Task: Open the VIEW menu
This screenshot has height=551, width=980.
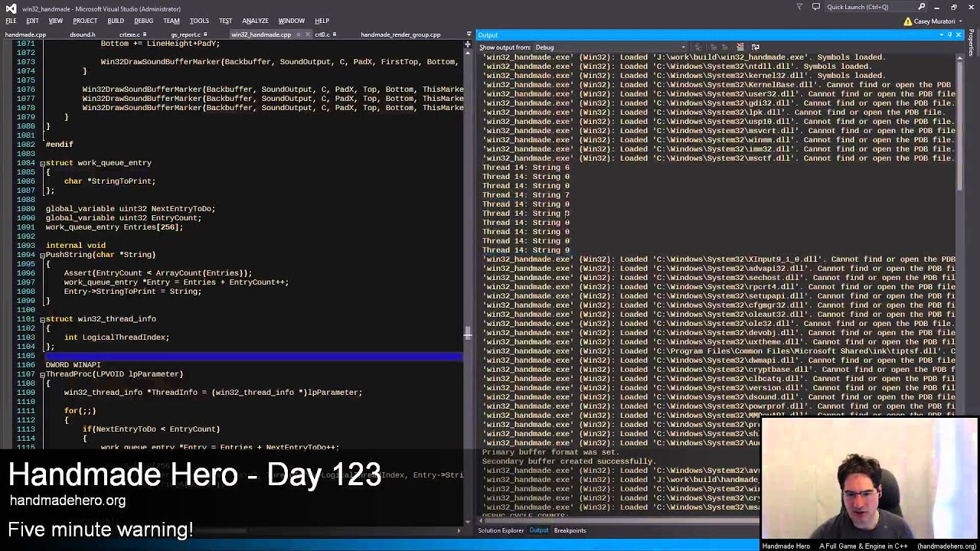Action: click(55, 21)
